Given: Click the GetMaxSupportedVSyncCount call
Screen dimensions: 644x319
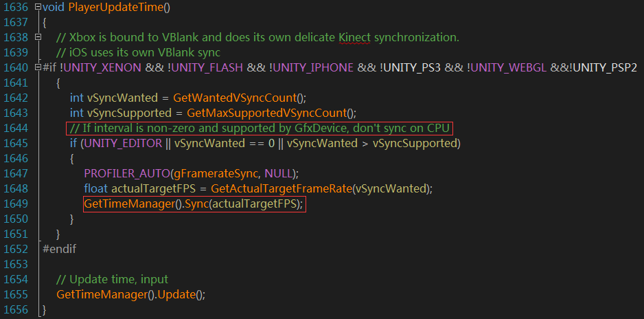Looking at the screenshot, I should [x=267, y=113].
